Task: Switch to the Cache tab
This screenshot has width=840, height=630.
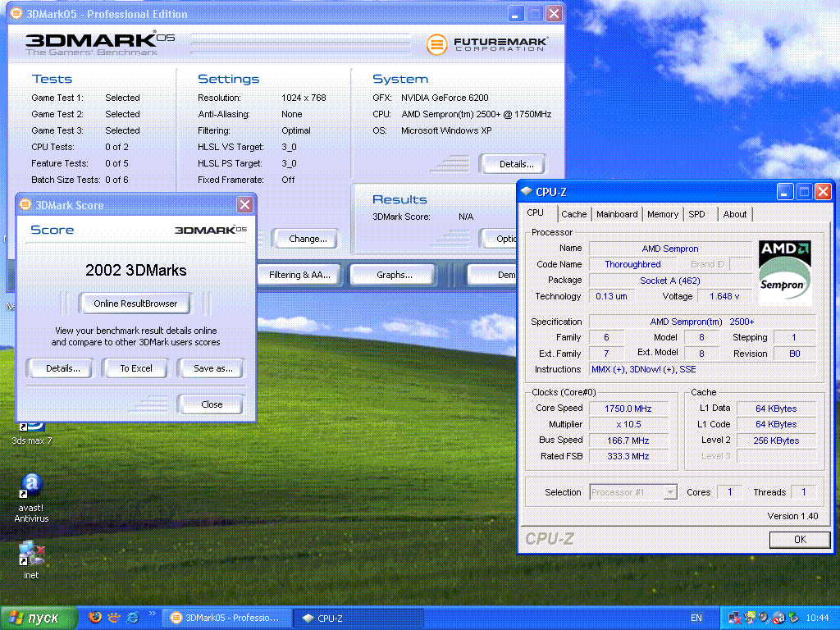Action: pos(573,214)
